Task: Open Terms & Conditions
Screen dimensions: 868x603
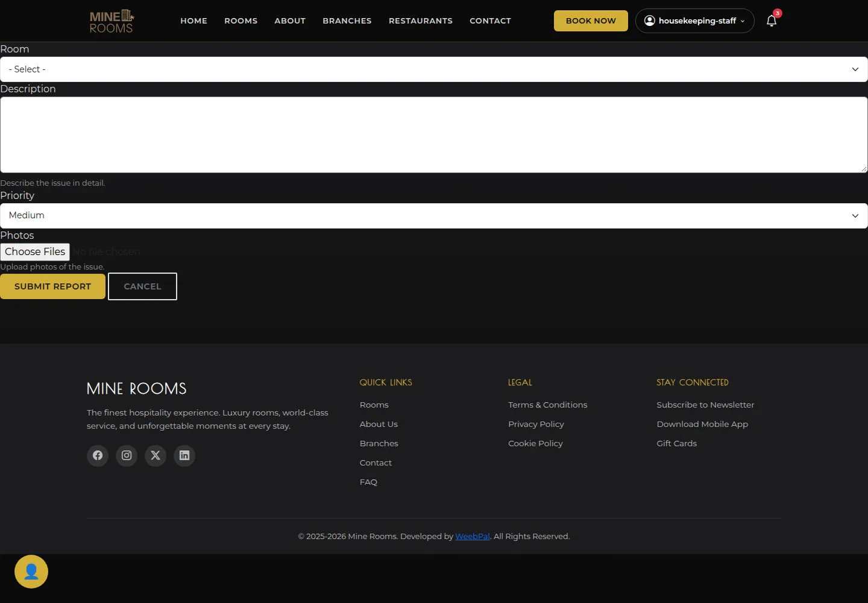Action: coord(547,405)
